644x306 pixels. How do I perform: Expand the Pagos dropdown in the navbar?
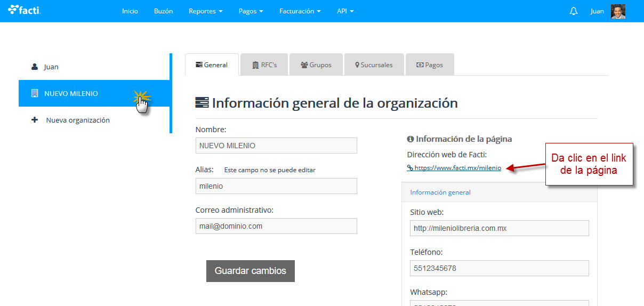click(251, 11)
